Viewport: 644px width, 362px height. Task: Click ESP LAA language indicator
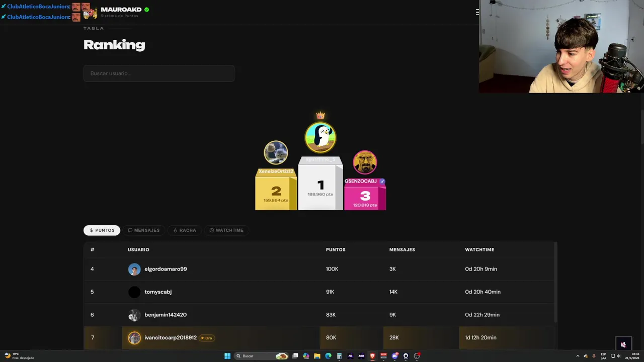point(603,356)
